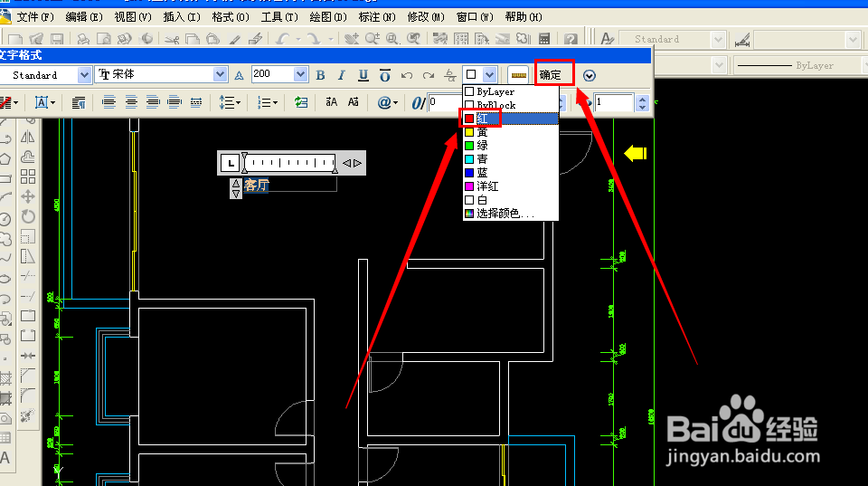Open 格式(O) menu
This screenshot has height=486, width=868.
231,17
